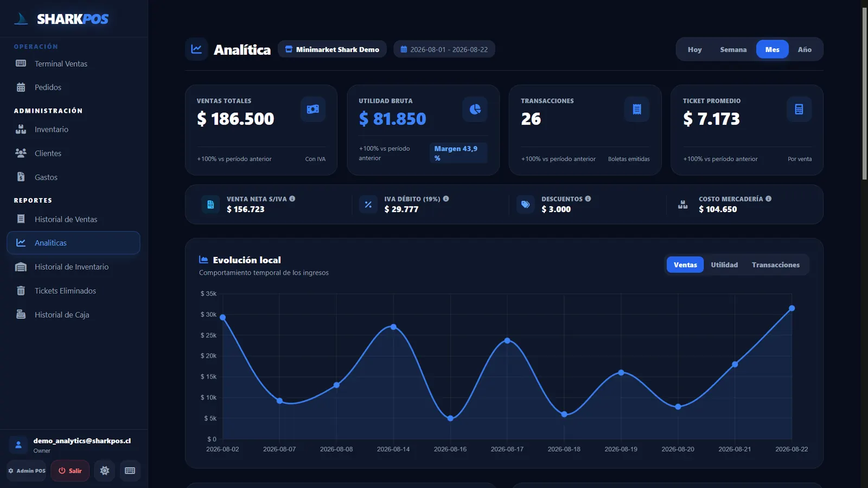
Task: Switch period to Hoy
Action: [694, 49]
